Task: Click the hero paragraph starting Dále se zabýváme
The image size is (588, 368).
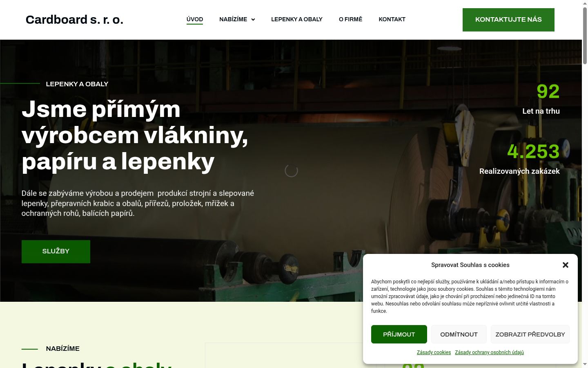Action: tap(138, 203)
